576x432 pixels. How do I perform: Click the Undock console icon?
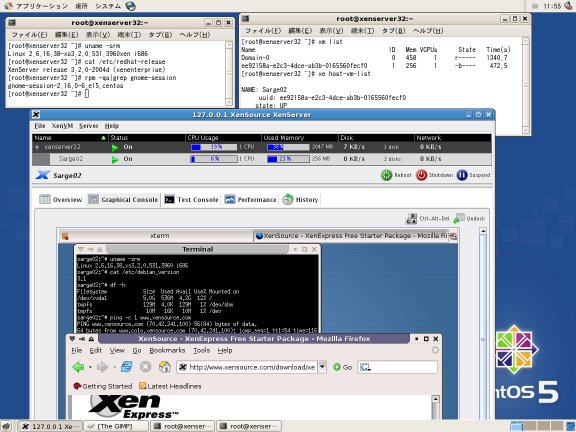tap(458, 218)
